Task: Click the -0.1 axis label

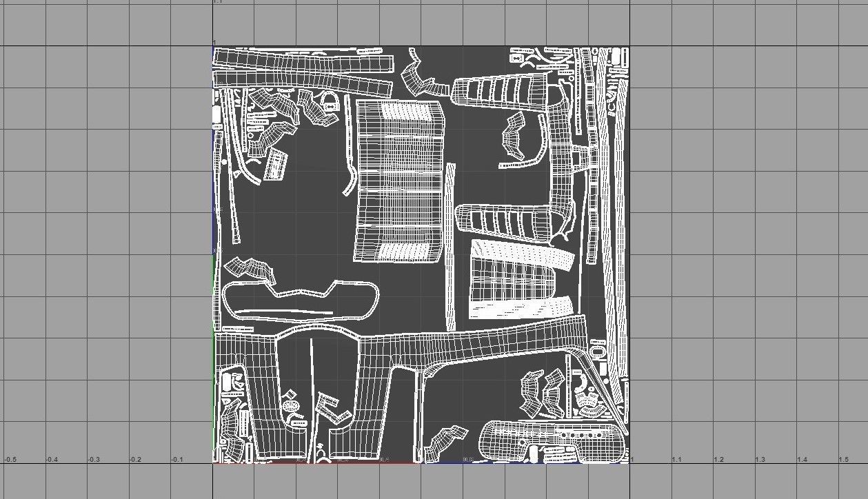Action: (x=177, y=459)
